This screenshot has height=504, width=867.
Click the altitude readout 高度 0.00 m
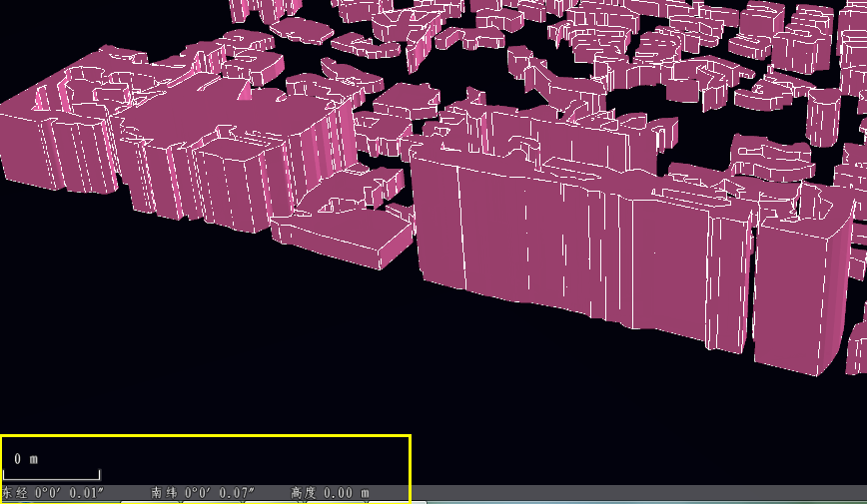(330, 492)
